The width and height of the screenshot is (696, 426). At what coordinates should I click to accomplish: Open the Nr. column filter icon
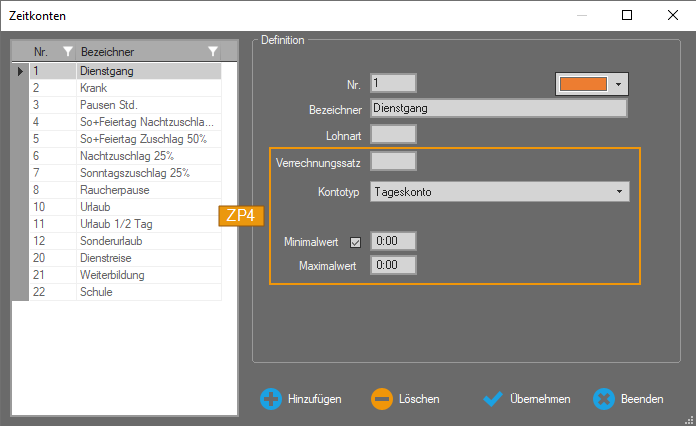67,51
